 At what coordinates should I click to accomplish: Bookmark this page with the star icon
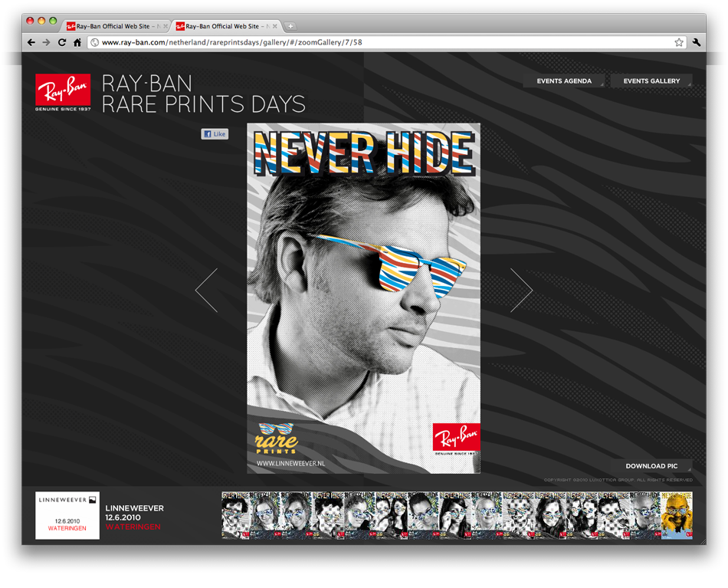(679, 42)
